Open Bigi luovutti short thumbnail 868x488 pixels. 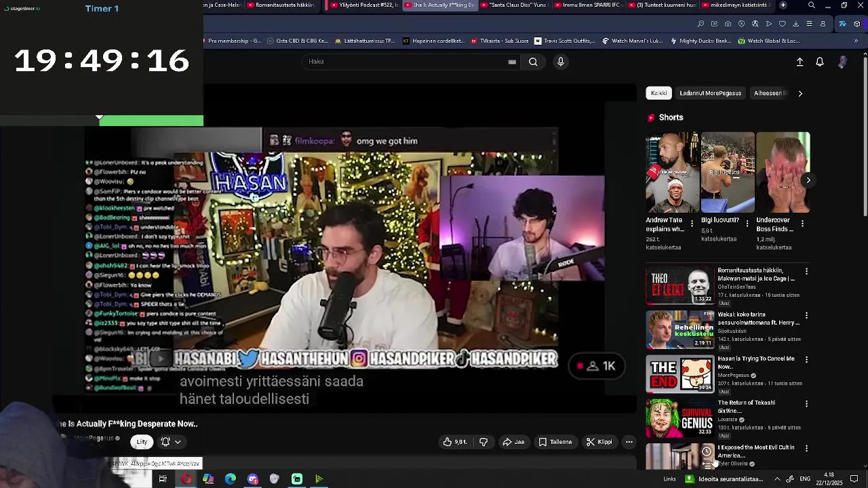(x=728, y=173)
